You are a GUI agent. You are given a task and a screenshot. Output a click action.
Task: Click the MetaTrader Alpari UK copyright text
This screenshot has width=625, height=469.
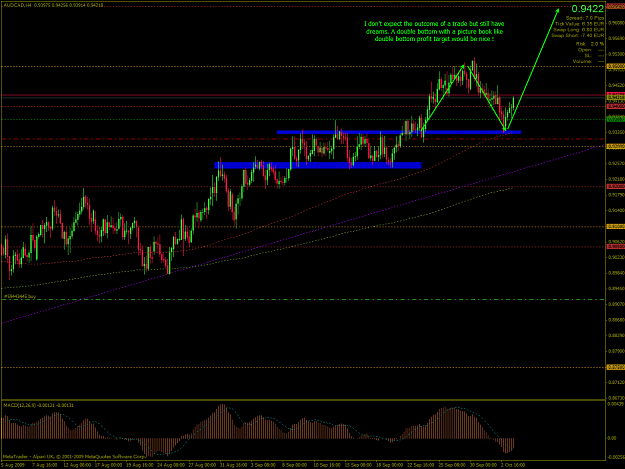click(x=75, y=457)
